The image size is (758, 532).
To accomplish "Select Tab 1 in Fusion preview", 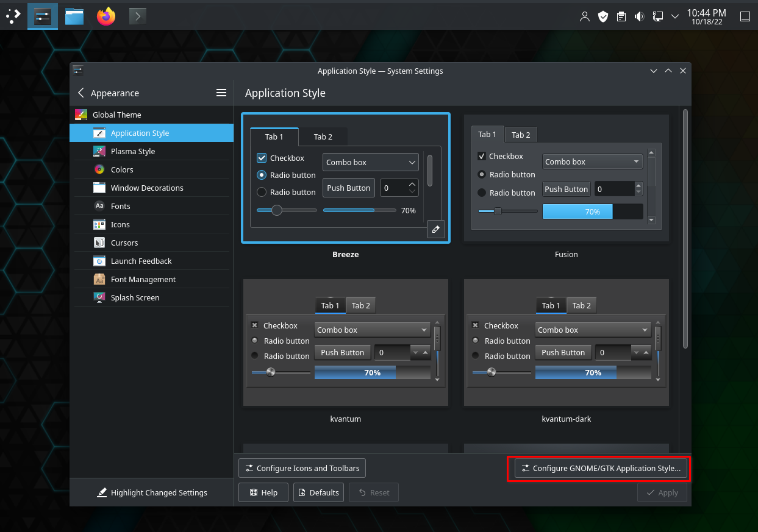I will [x=487, y=134].
